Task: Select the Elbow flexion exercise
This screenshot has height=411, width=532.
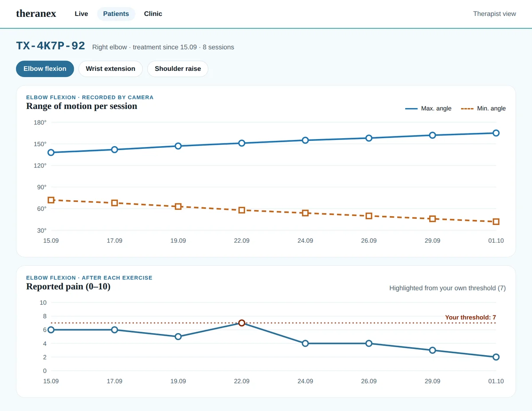Action: coord(45,69)
